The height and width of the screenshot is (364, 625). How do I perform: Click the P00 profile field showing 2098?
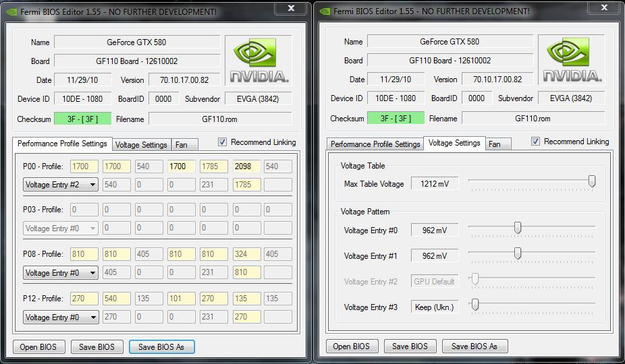pyautogui.click(x=247, y=166)
